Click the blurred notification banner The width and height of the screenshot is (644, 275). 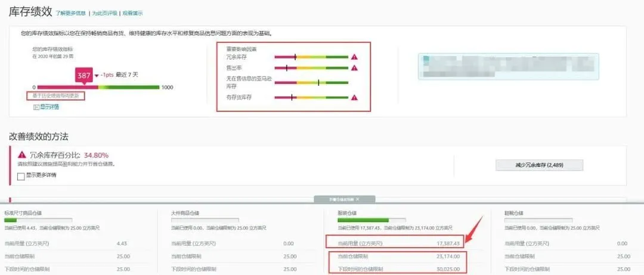tap(509, 66)
